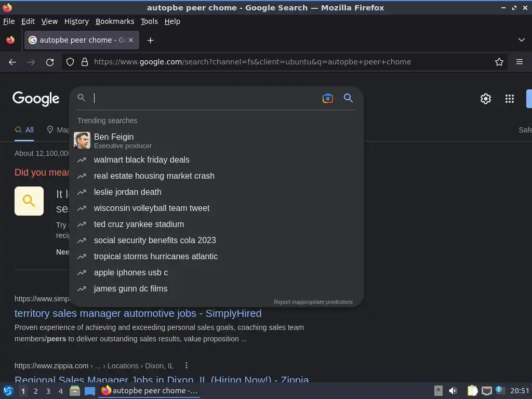
Task: Open tracking protection shield icon
Action: tap(70, 62)
